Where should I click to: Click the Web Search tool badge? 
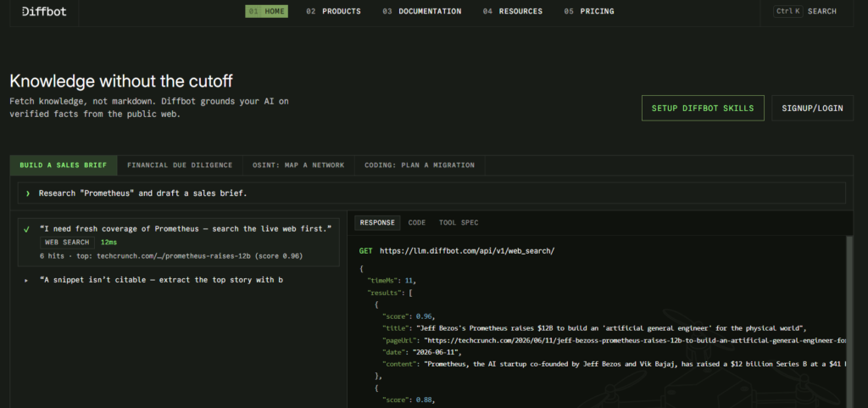click(x=67, y=243)
